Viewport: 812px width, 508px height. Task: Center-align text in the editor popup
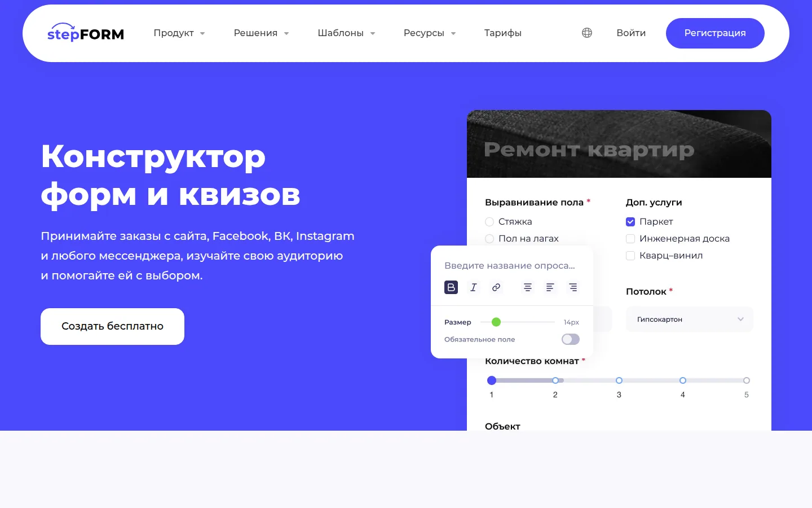click(528, 287)
